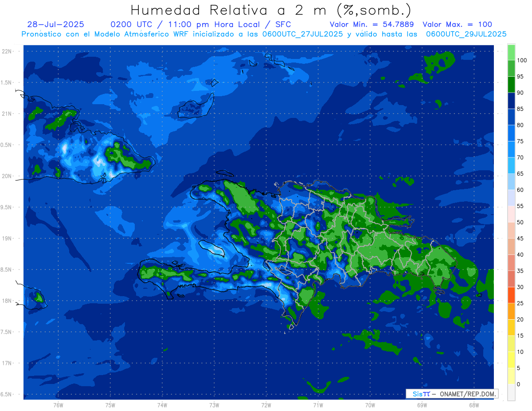This screenshot has height=411, width=532.
Task: Click the medium green legend swatch between 95 and 100
Action: click(511, 68)
